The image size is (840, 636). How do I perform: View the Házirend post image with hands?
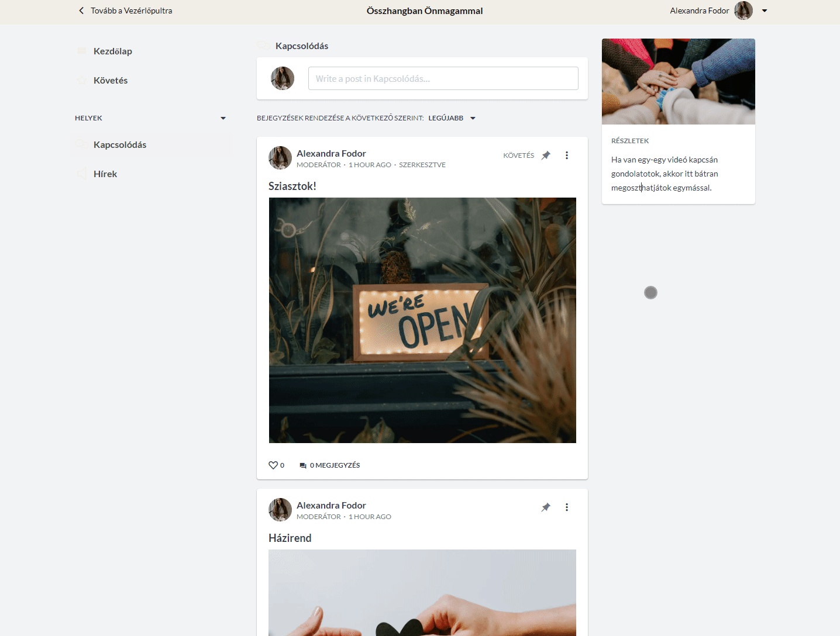[422, 593]
